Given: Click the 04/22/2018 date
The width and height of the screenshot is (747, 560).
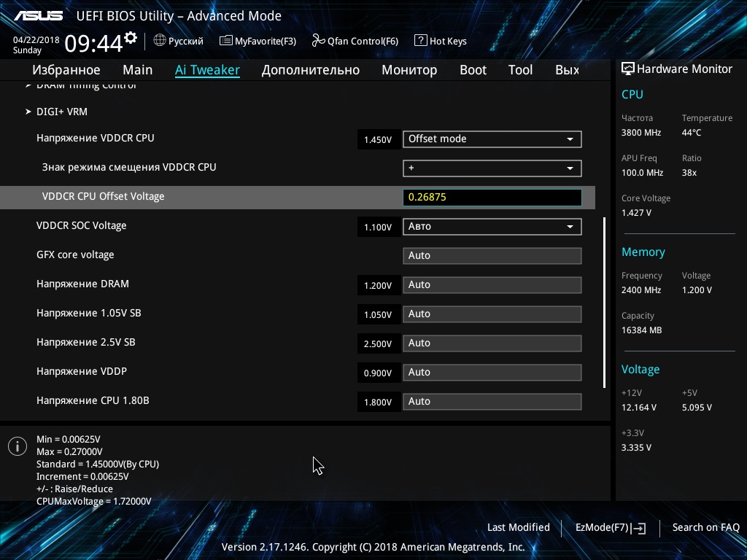Looking at the screenshot, I should [x=36, y=40].
